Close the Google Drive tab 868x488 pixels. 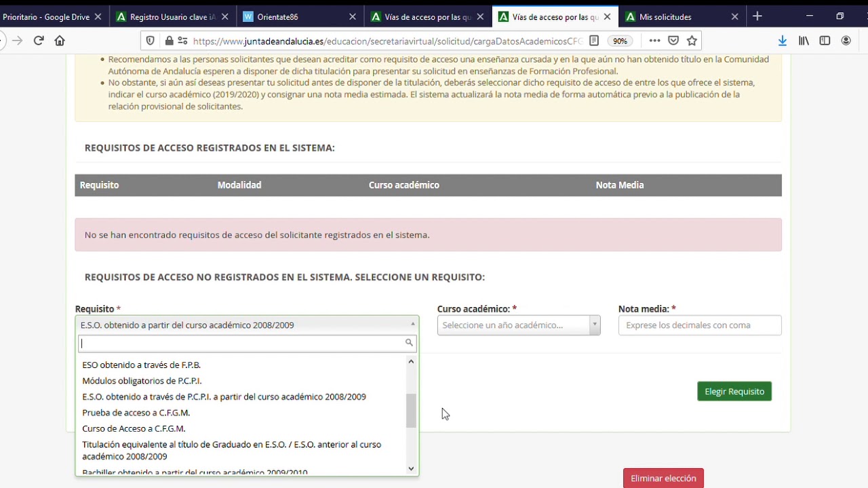98,17
